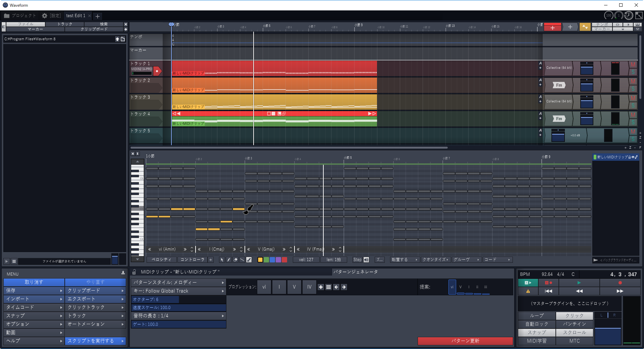Screen dimensions: 644x349
Task: Open the progression list menu icon
Action: pyautogui.click(x=328, y=287)
